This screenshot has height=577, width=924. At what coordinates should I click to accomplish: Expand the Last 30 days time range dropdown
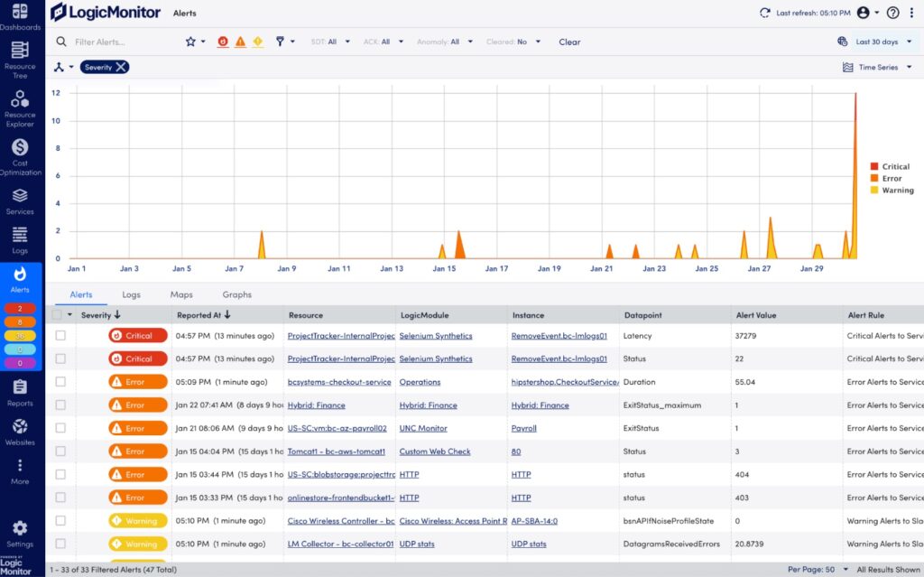(x=877, y=42)
